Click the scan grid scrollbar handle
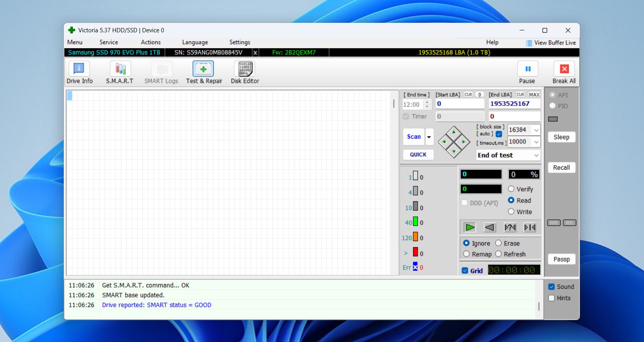 click(394, 104)
